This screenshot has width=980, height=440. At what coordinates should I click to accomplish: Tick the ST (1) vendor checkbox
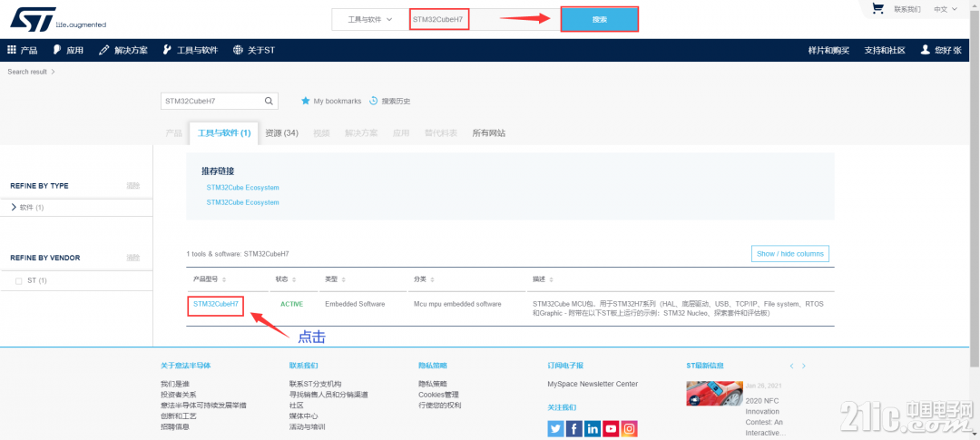click(19, 281)
